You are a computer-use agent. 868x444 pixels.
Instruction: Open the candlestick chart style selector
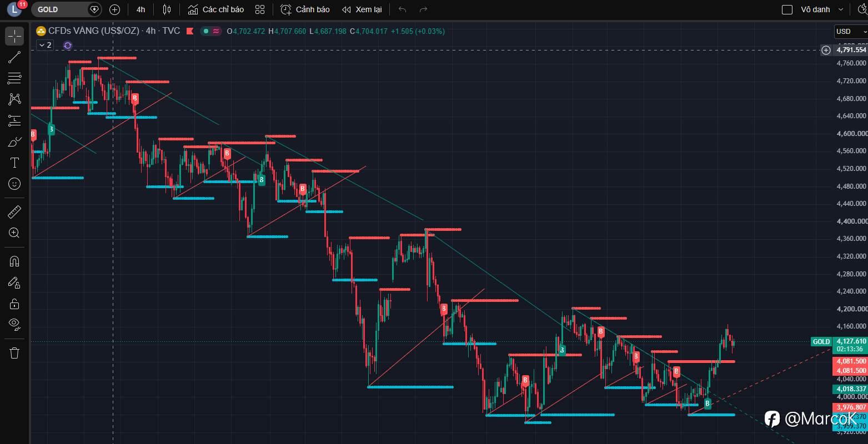[167, 9]
